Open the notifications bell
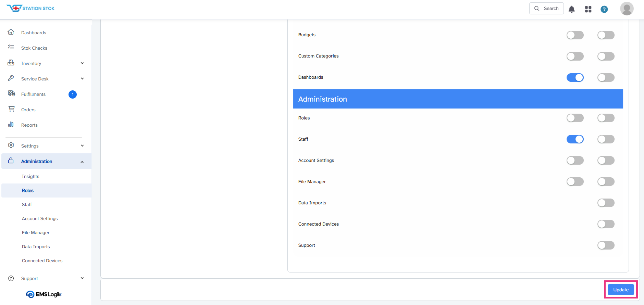Viewport: 644px width, 305px height. pos(571,9)
